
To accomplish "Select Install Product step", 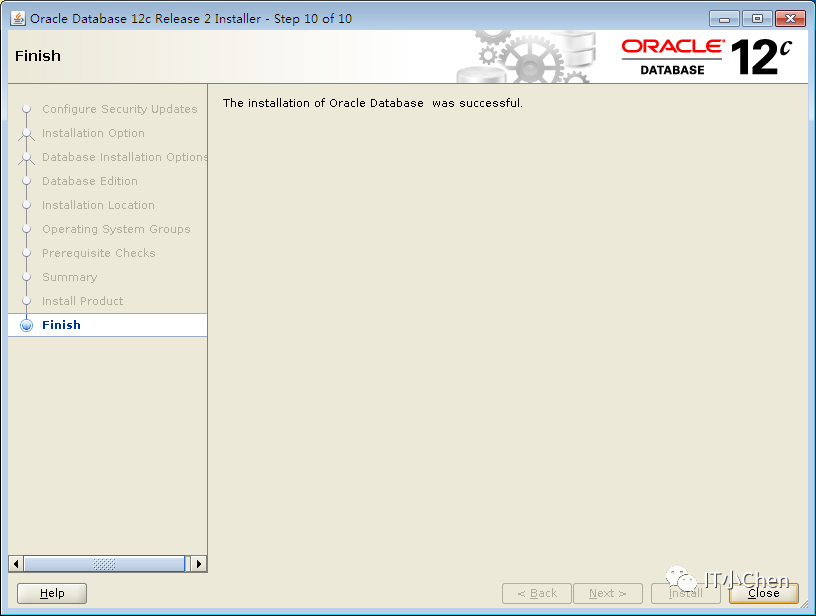I will pos(83,301).
